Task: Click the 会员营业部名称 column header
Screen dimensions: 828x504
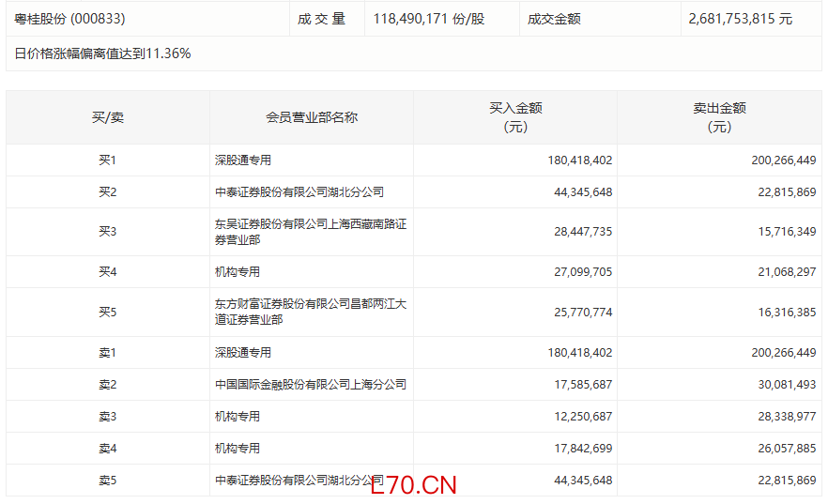Action: pyautogui.click(x=312, y=117)
